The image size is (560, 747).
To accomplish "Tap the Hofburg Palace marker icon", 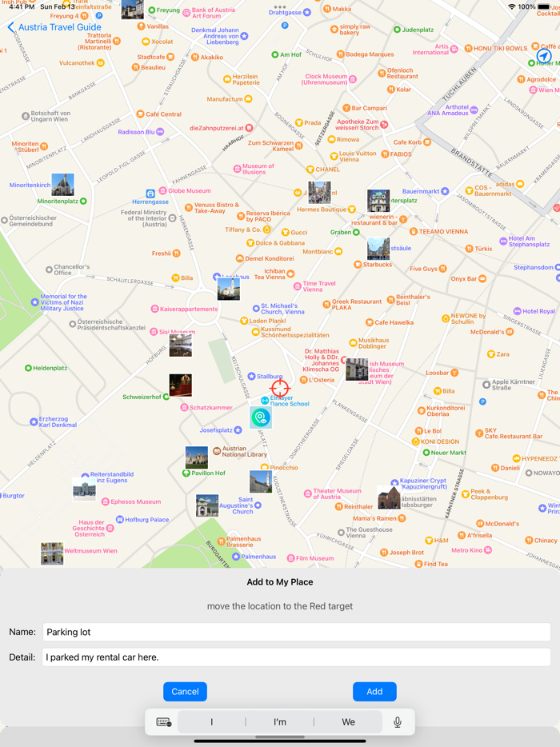I will pos(120,519).
